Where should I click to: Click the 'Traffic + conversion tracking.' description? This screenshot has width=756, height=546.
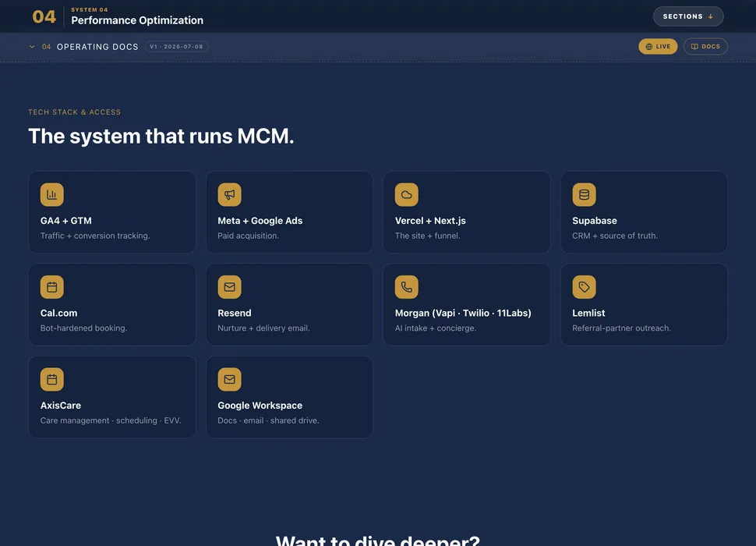coord(95,236)
